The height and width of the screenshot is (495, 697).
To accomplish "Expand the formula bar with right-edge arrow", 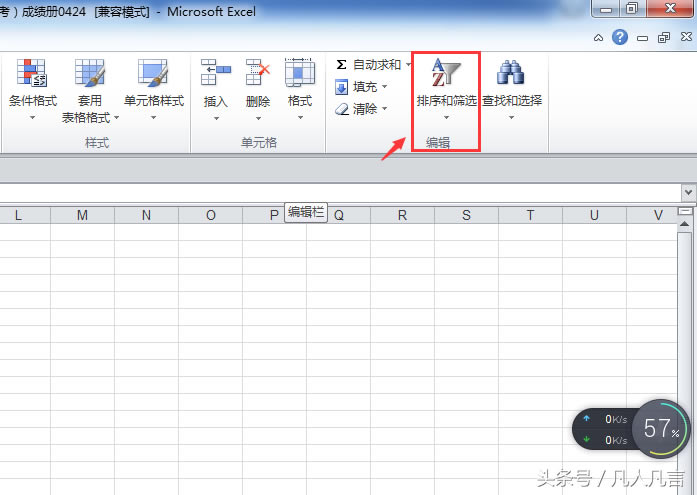I will pos(688,191).
